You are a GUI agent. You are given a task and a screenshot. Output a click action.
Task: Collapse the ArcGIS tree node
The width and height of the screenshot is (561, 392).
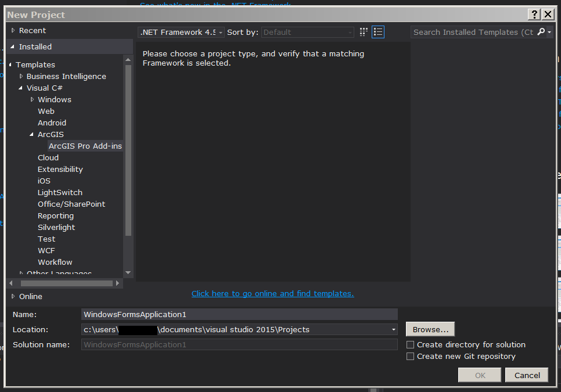pyautogui.click(x=31, y=135)
